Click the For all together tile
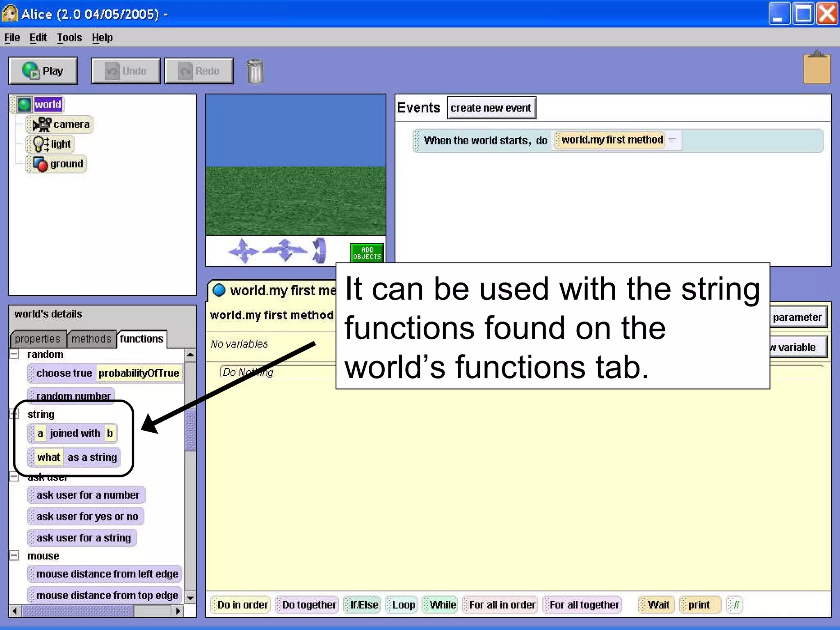 click(582, 605)
